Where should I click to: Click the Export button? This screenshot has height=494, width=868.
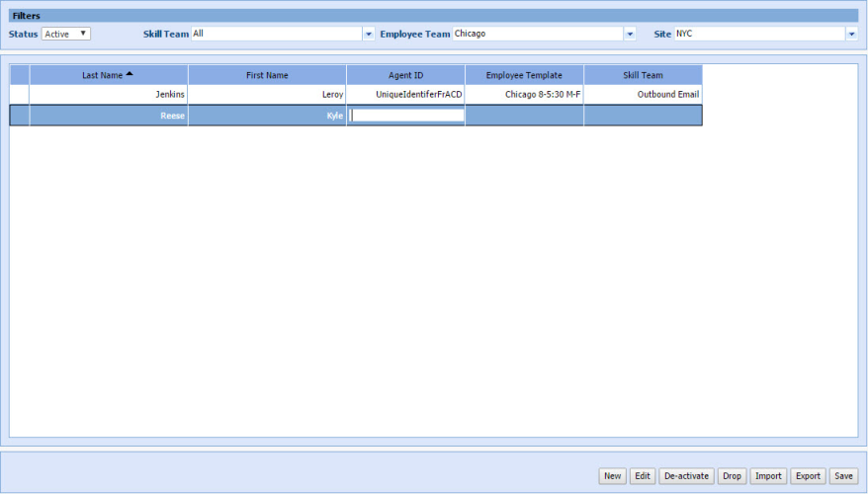click(808, 476)
